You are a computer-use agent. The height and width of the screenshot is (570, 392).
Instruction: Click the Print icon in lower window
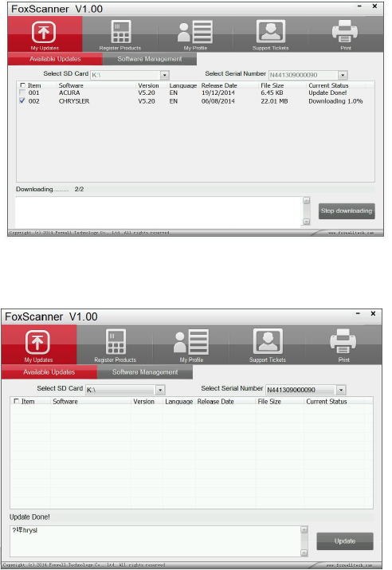343,344
